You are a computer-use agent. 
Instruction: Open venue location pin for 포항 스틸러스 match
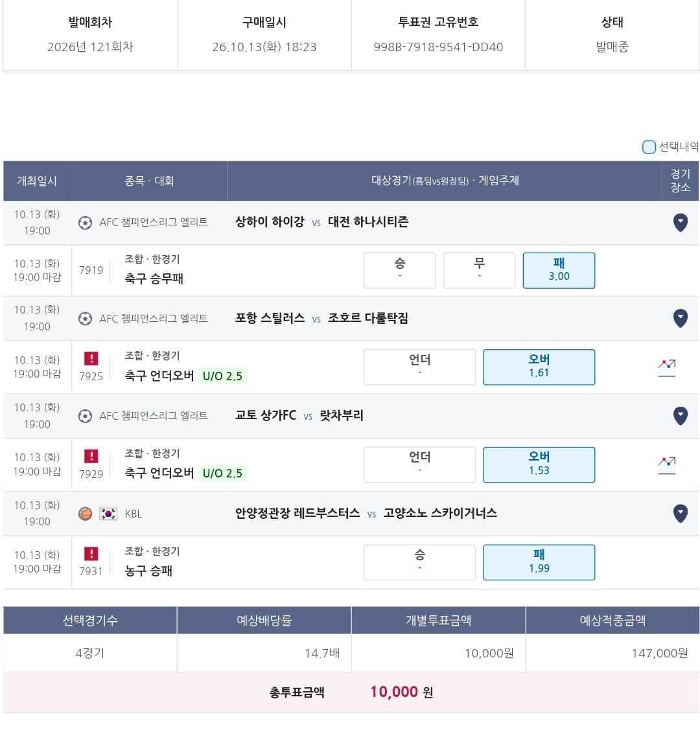[x=680, y=319]
